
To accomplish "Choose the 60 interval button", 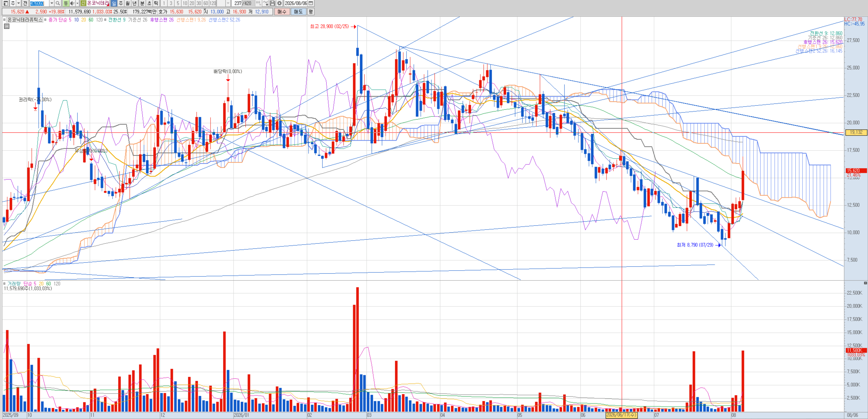I will click(x=206, y=3).
